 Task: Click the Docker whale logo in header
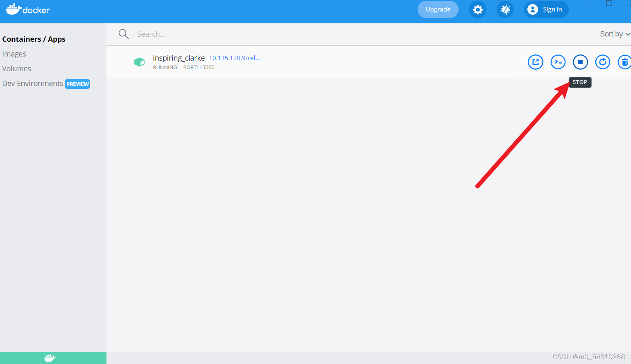coord(28,9)
